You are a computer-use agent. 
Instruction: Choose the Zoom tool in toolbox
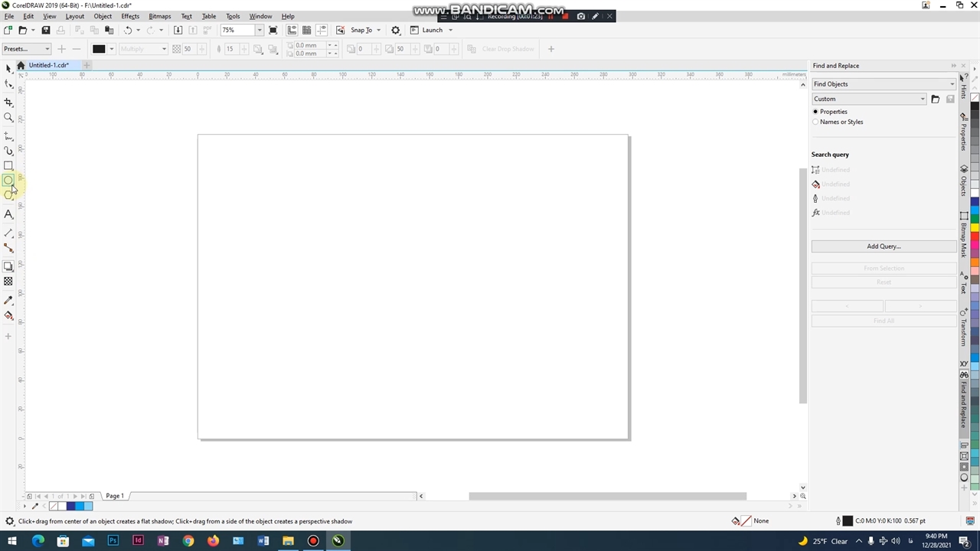pos(8,118)
